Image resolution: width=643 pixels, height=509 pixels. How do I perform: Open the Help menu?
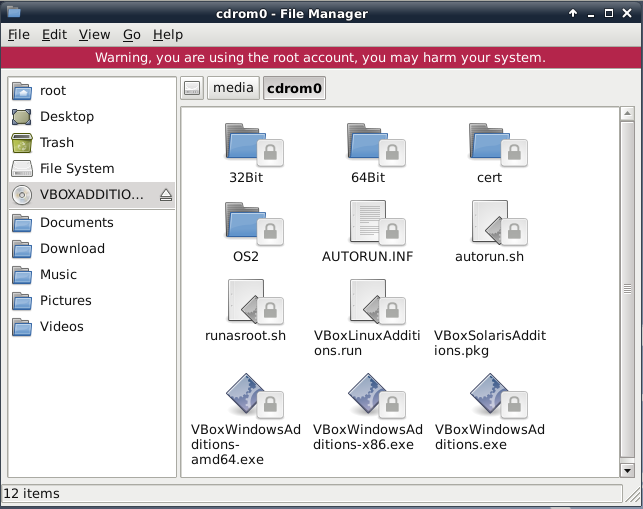[x=168, y=35]
